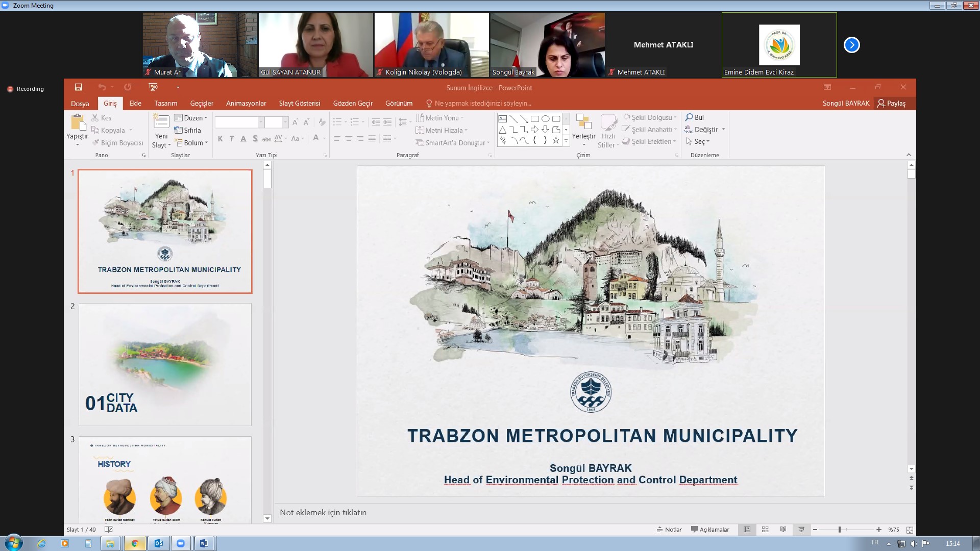Switch to slide sorter view icon
980x551 pixels.
[x=765, y=530]
